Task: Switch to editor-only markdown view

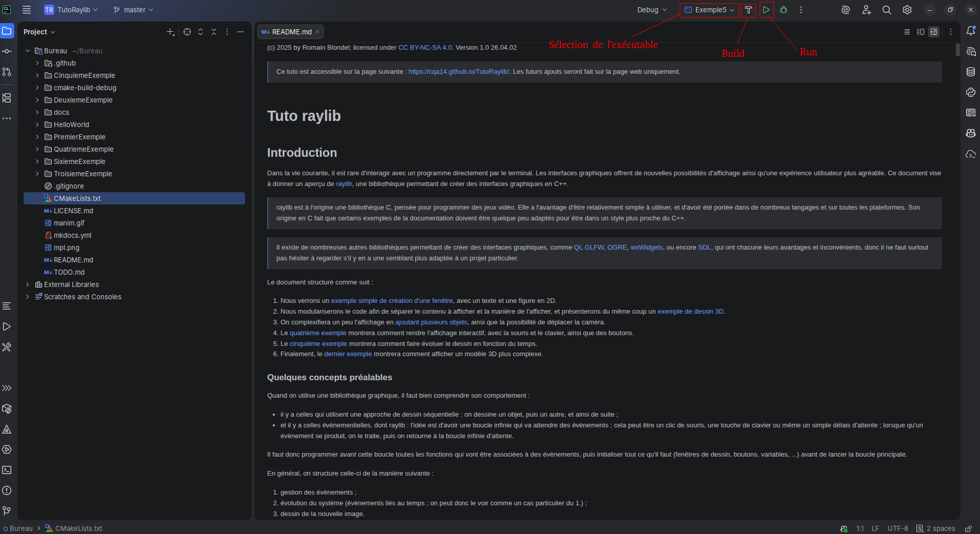Action: click(x=907, y=32)
